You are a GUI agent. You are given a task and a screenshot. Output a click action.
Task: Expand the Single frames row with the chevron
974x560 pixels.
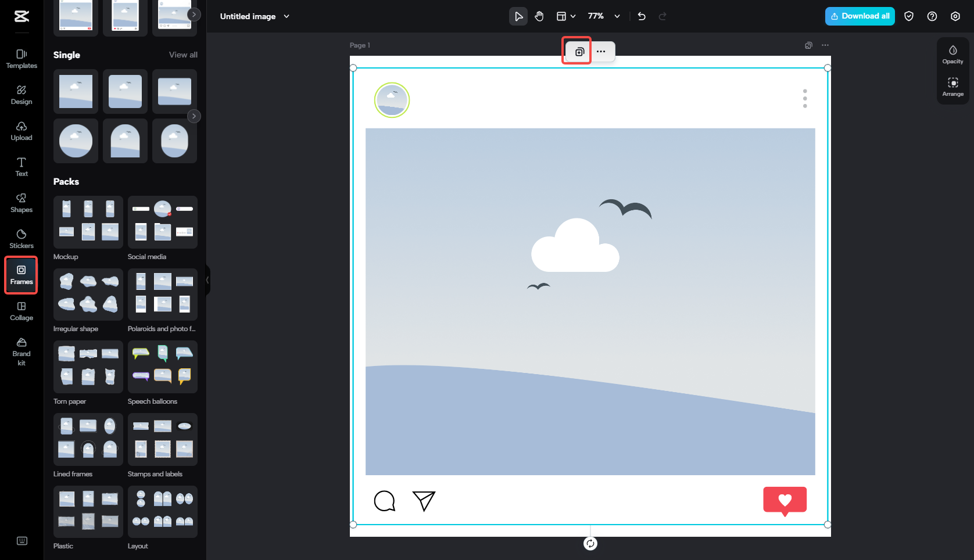point(194,116)
